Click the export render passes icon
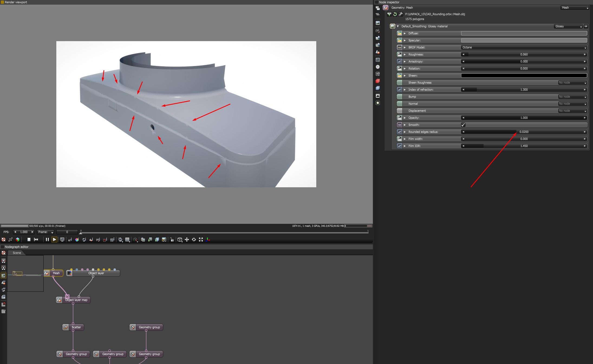593x364 pixels. 157,240
